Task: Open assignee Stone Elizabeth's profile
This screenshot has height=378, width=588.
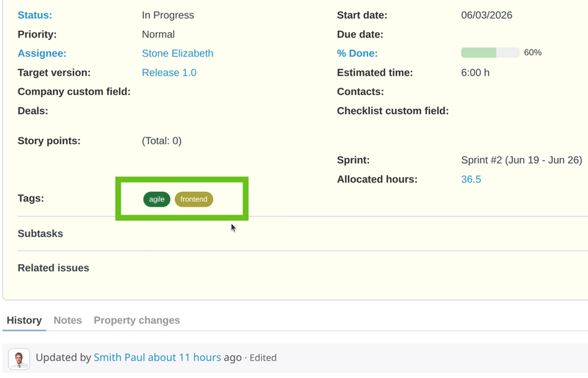Action: point(177,53)
